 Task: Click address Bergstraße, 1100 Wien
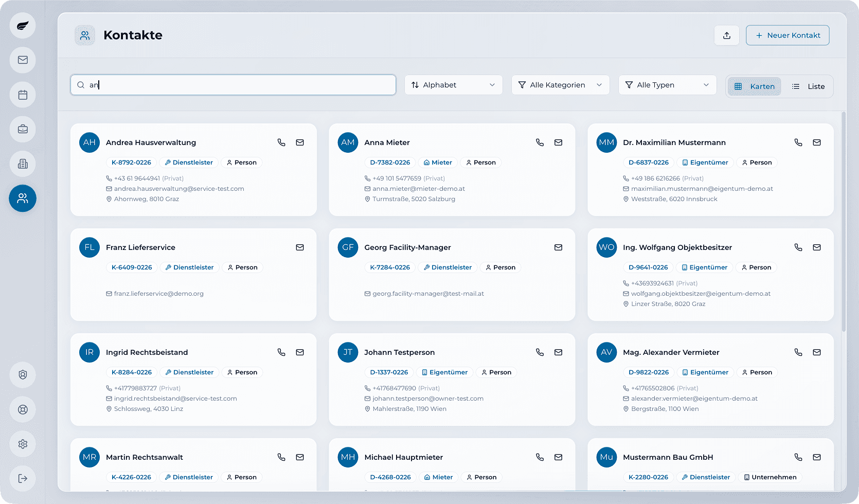tap(665, 409)
